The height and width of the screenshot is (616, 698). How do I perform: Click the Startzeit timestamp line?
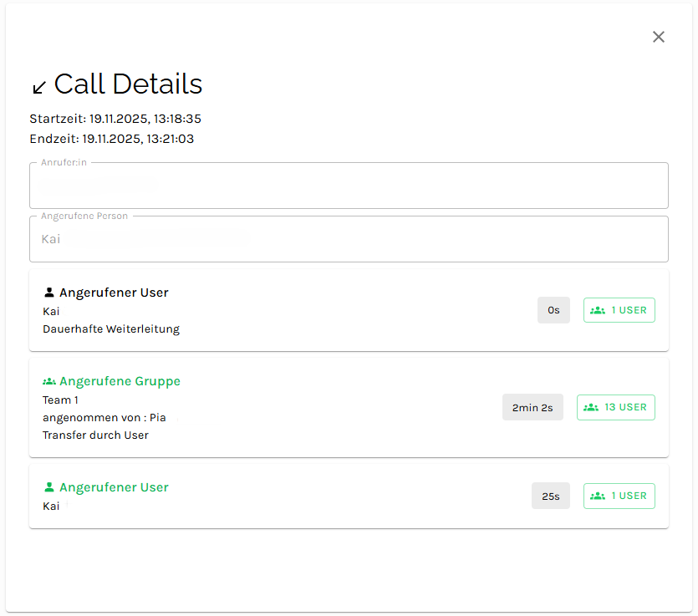tap(115, 119)
